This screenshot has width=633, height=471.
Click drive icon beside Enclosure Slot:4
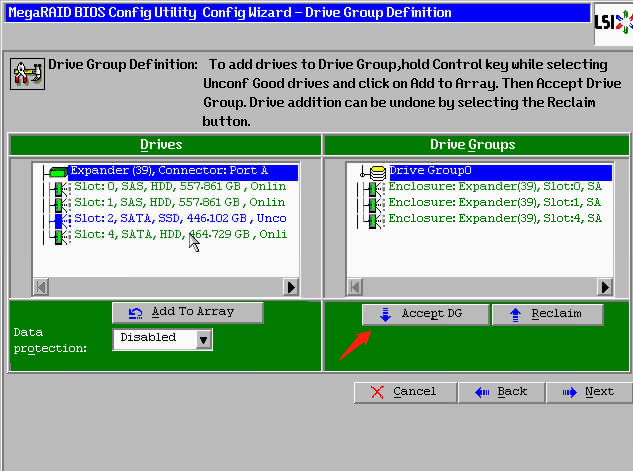tap(375, 221)
